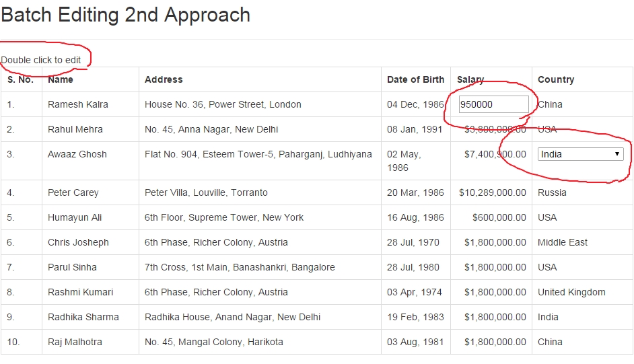Select Humayun Ali's date of birth
The width and height of the screenshot is (634, 364).
(x=416, y=217)
